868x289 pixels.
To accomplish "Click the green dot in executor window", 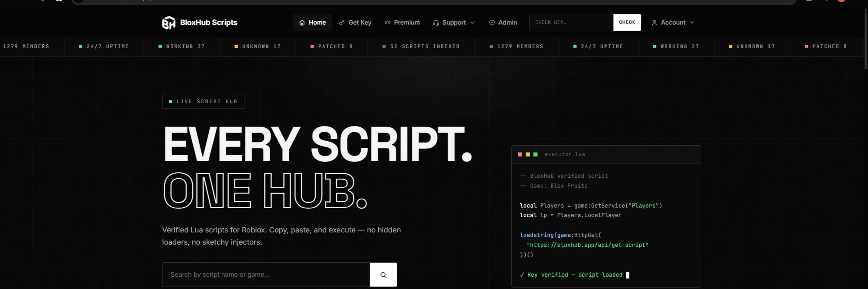I will point(536,155).
